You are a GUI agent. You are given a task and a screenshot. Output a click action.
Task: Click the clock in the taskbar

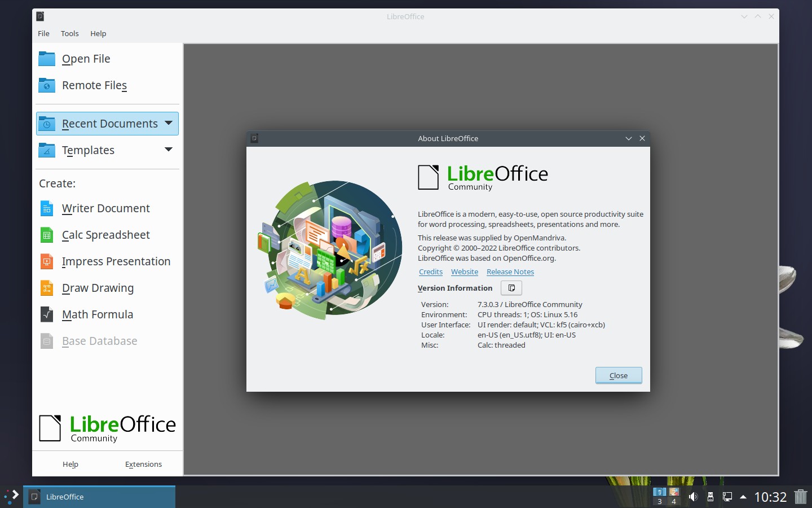coord(770,497)
